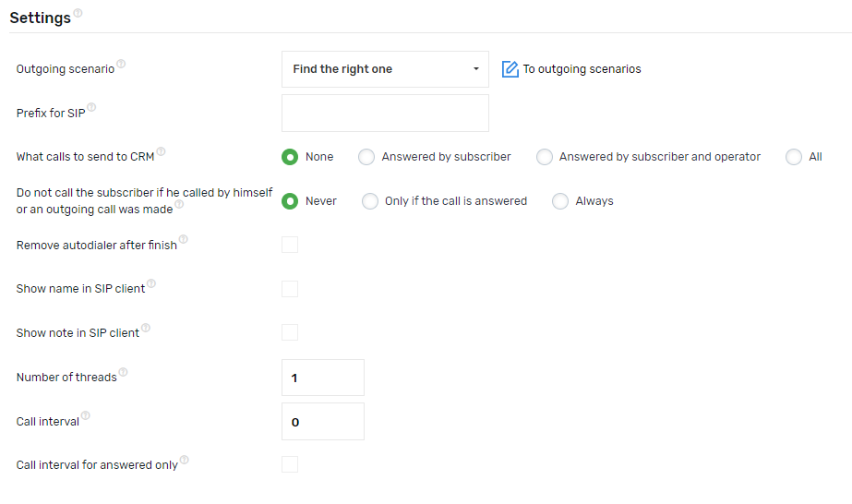Click the Prefix for SIP input field
Image resolution: width=852 pixels, height=504 pixels.
click(x=385, y=114)
